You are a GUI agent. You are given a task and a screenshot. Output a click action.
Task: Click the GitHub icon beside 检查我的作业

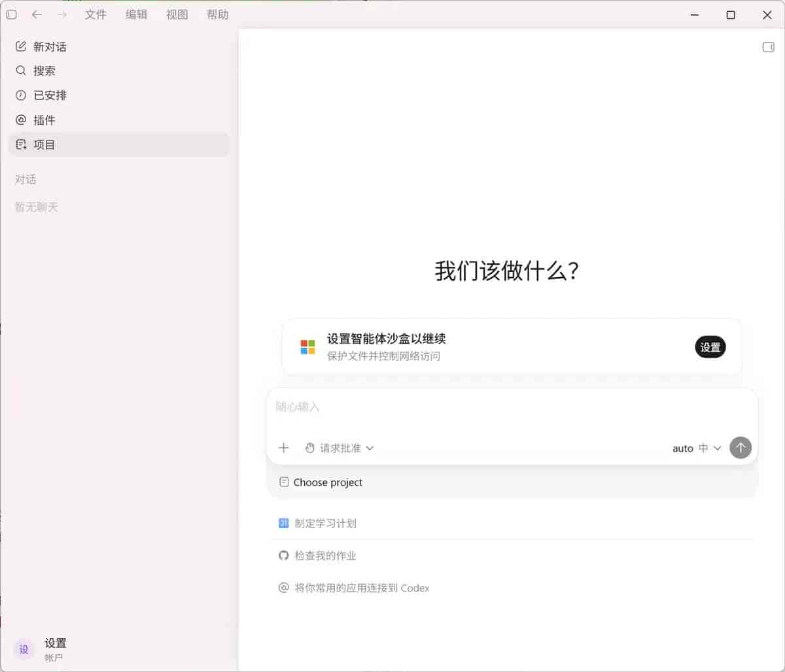tap(283, 556)
